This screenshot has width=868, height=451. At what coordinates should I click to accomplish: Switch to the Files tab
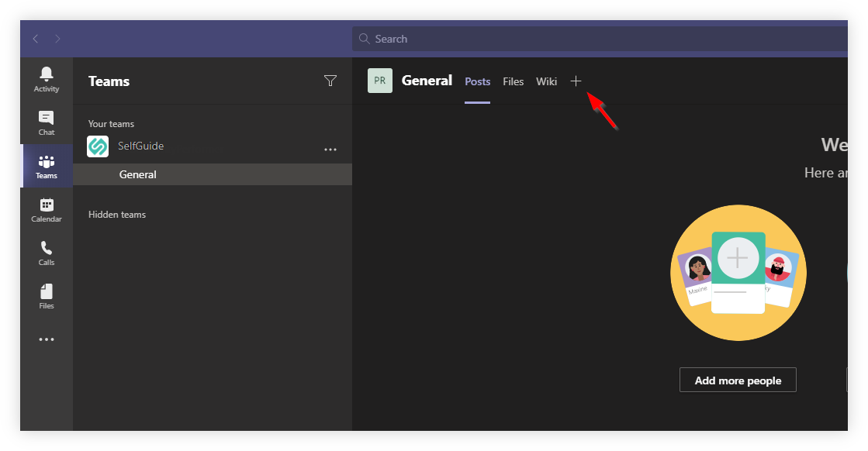pos(513,81)
